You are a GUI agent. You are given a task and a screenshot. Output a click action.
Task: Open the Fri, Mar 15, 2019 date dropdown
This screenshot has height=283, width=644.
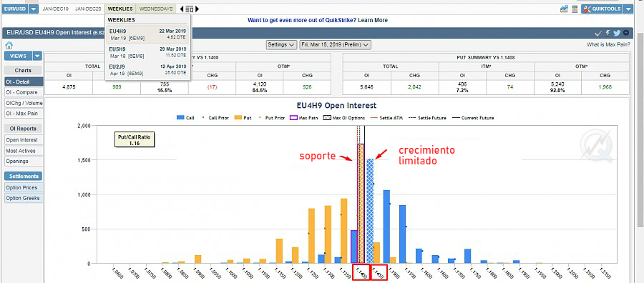336,45
